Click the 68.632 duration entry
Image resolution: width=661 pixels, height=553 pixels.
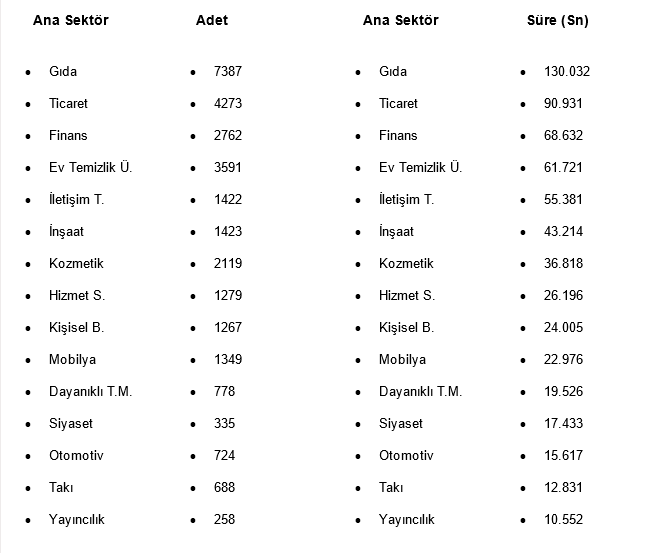(x=563, y=136)
